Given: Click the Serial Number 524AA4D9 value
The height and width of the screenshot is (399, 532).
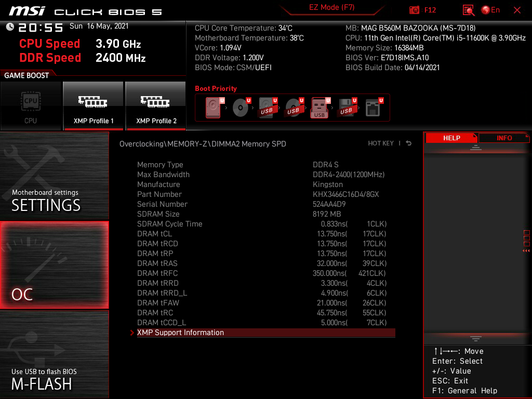Looking at the screenshot, I should click(x=329, y=204).
